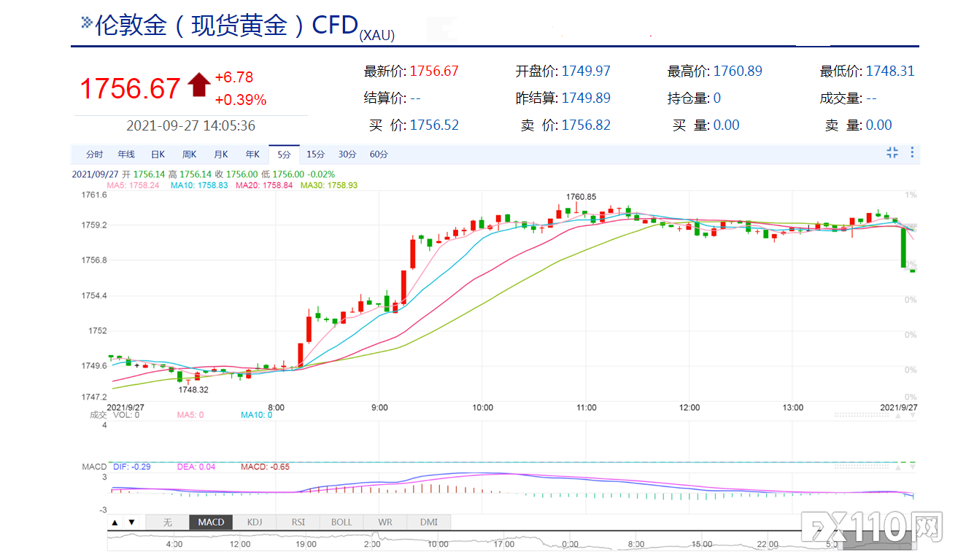Click the down triangle beside indicator tabs
The height and width of the screenshot is (560, 966).
131,522
